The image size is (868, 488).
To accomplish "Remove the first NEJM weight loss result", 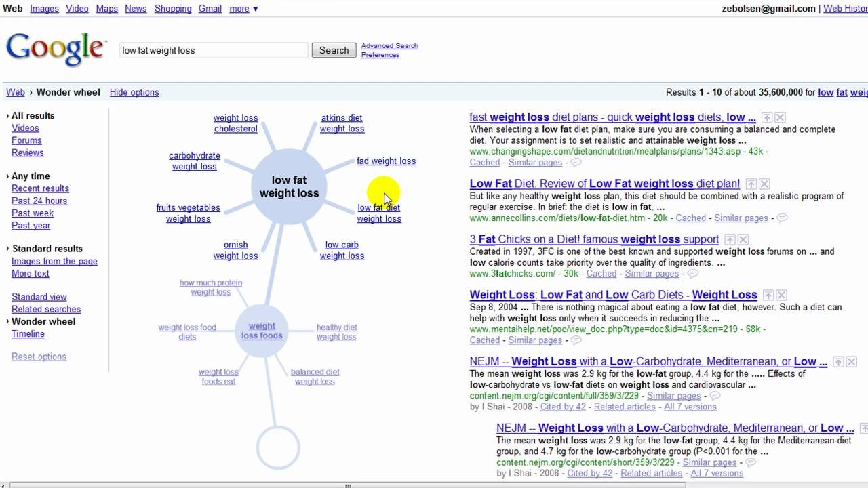I will tap(851, 362).
